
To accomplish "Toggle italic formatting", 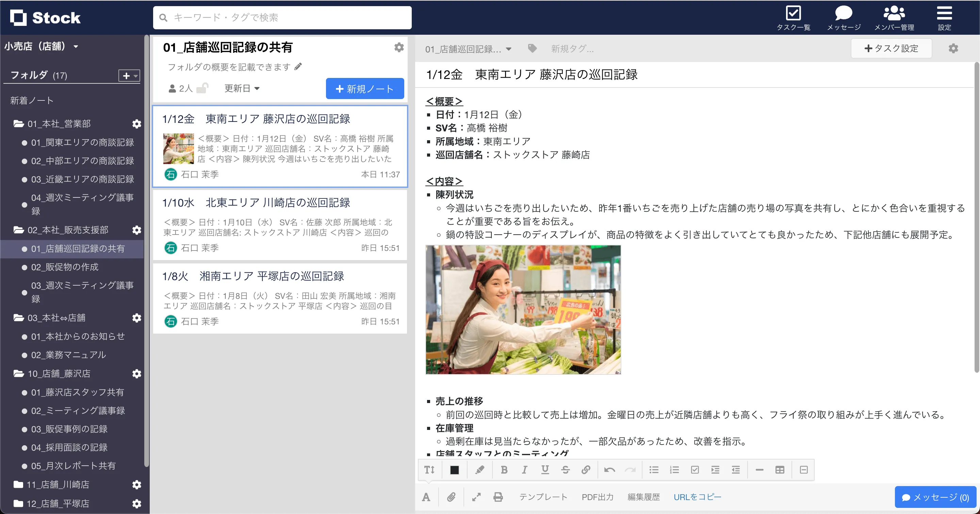I will 524,469.
